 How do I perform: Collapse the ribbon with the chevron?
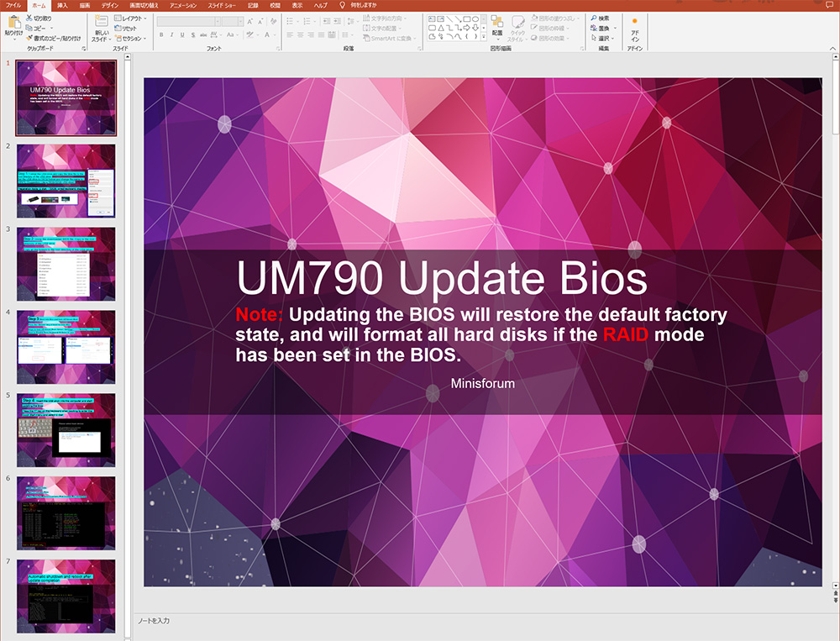(x=832, y=48)
